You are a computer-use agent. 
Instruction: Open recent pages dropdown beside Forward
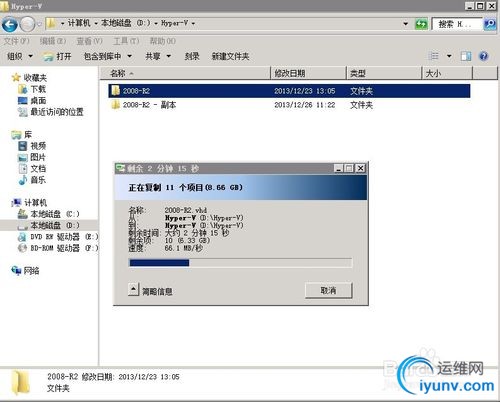pyautogui.click(x=39, y=24)
